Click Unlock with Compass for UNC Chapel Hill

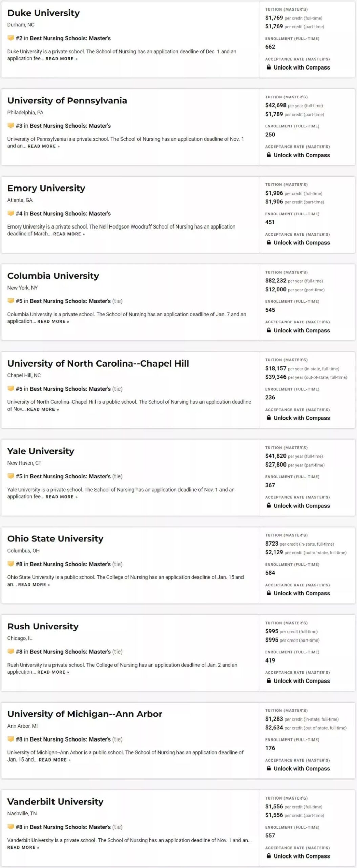click(301, 418)
